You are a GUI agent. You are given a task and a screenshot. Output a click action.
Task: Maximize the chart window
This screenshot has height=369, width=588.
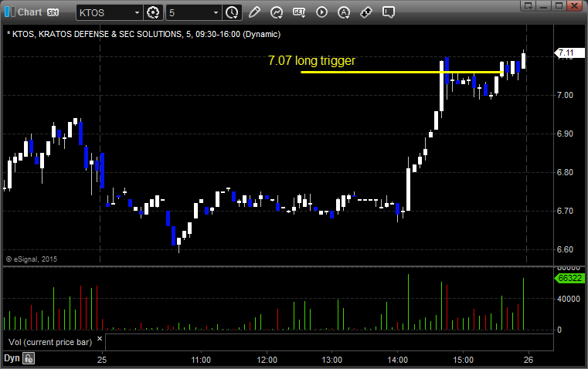click(559, 5)
